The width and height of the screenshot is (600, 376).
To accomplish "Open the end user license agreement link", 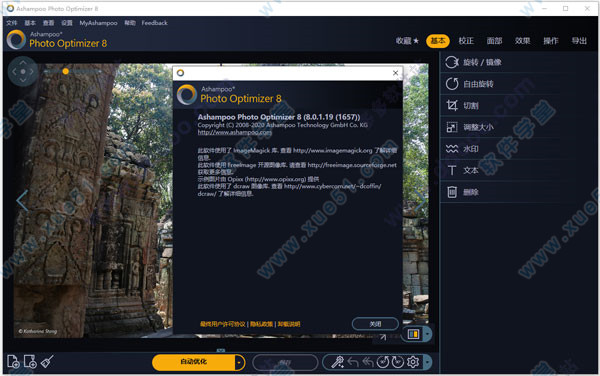I will point(222,324).
